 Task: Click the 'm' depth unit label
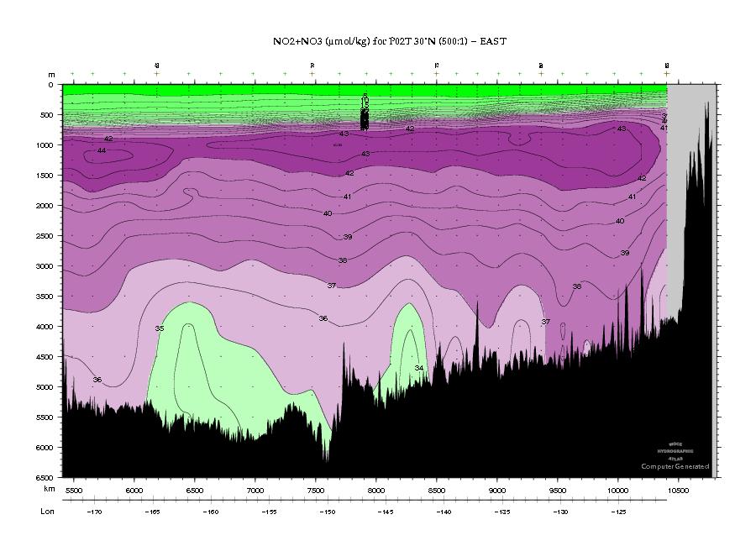click(51, 75)
